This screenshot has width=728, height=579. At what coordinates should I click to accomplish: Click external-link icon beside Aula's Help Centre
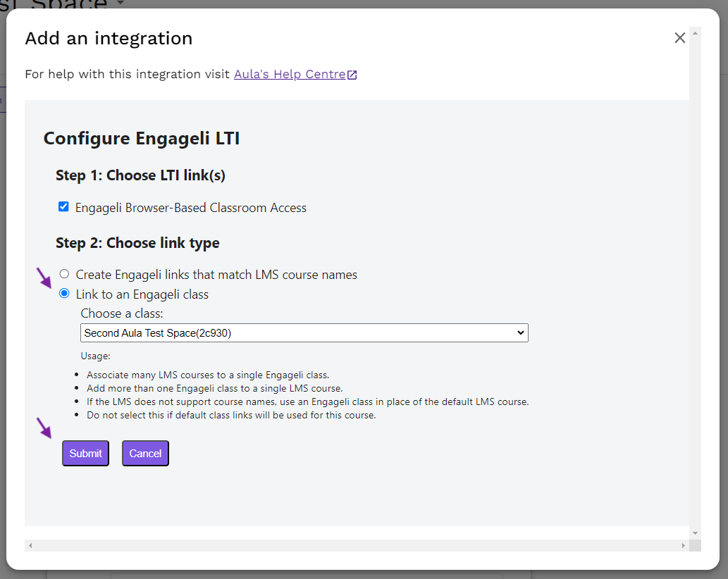click(352, 75)
